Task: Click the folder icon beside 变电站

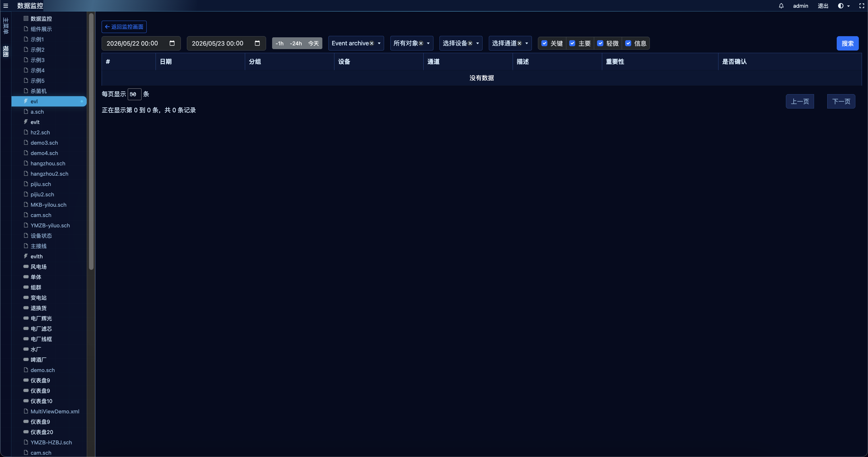Action: (x=26, y=297)
